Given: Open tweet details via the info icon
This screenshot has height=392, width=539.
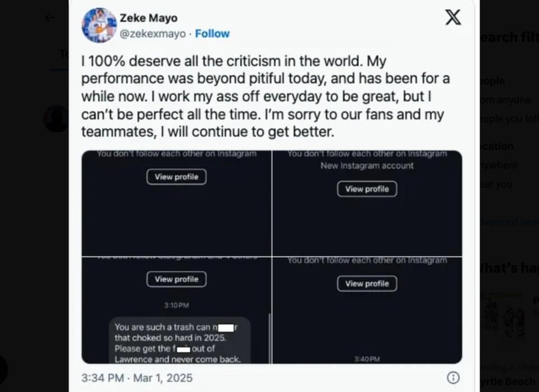Looking at the screenshot, I should pyautogui.click(x=453, y=379).
